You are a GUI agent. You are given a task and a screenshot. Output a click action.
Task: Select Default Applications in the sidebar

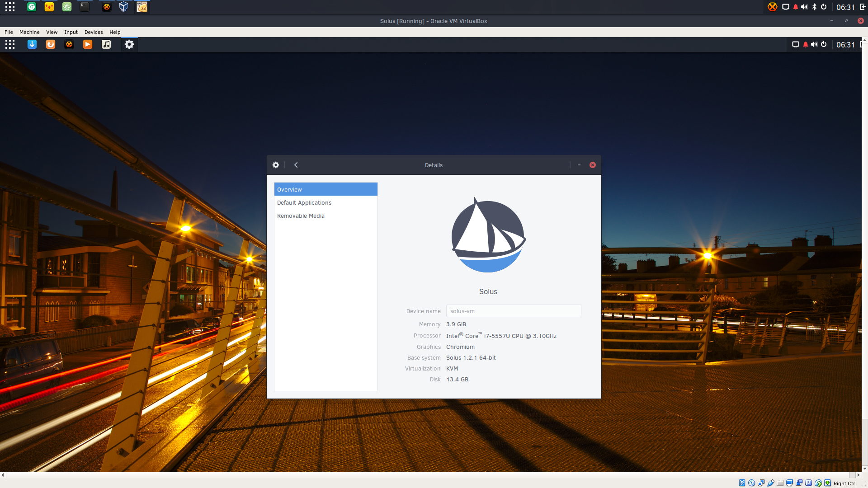point(325,202)
